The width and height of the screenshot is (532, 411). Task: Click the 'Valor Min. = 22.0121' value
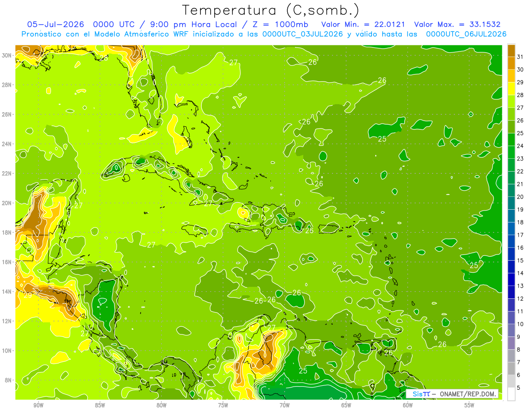pos(363,24)
